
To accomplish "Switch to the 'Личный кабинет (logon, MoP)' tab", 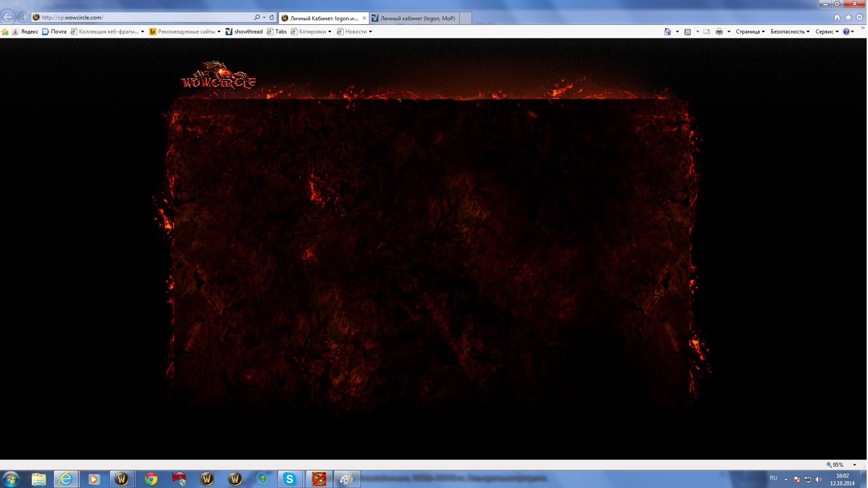I will 414,18.
